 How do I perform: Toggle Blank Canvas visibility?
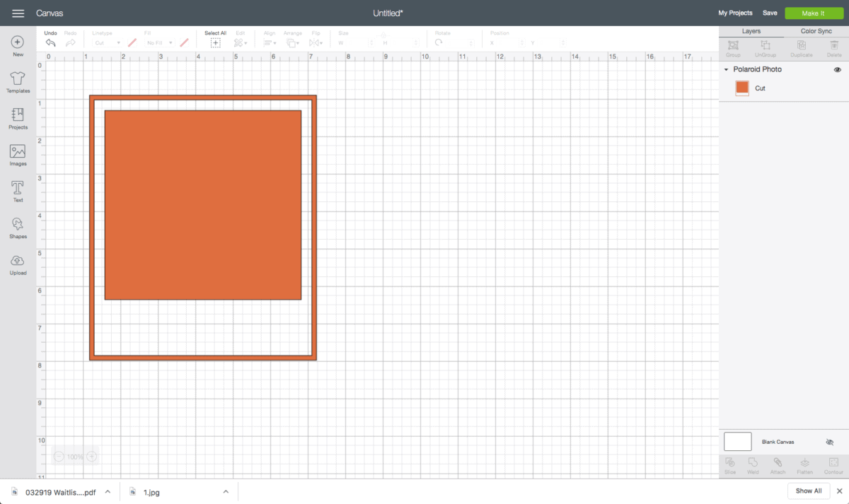click(830, 442)
